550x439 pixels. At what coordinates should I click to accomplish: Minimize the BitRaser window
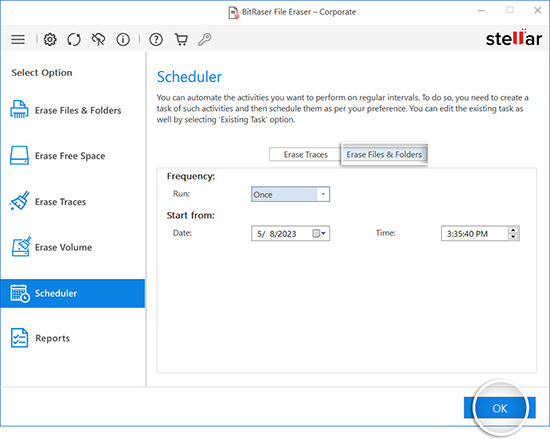tap(482, 11)
